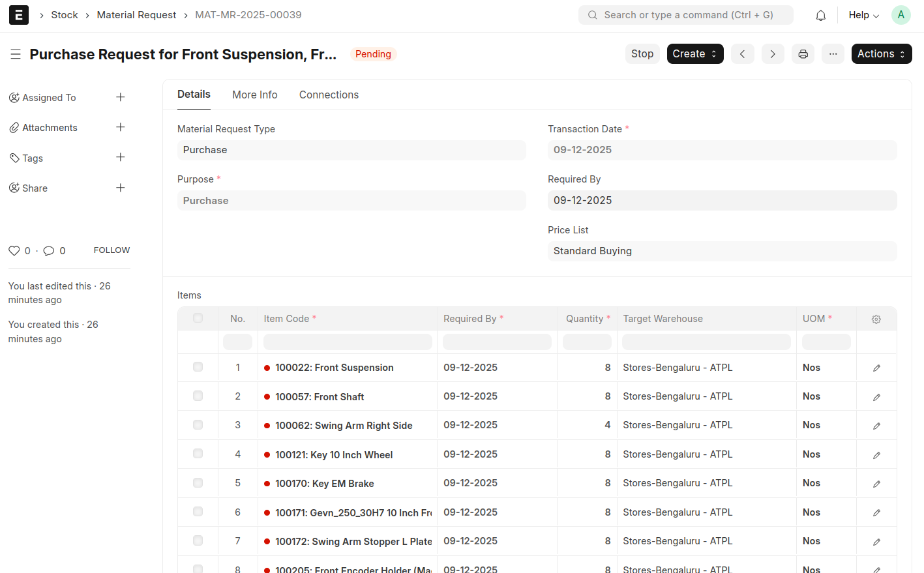
Task: Tick the Key EM Brake row checkbox
Action: point(198,483)
